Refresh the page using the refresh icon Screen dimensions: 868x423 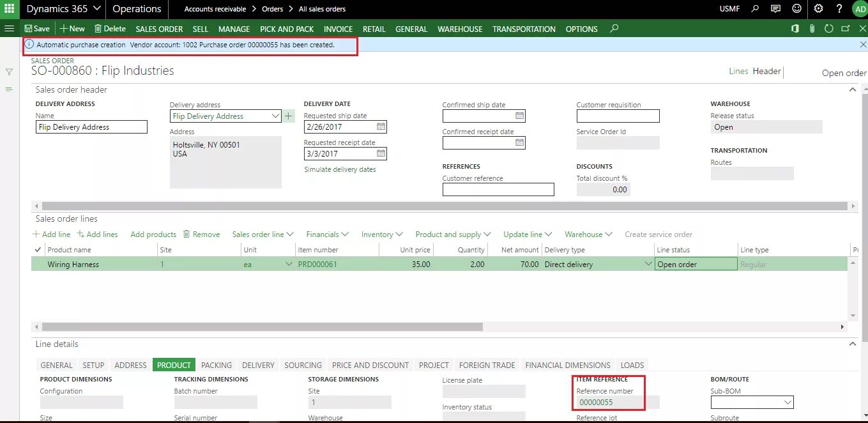pos(829,29)
